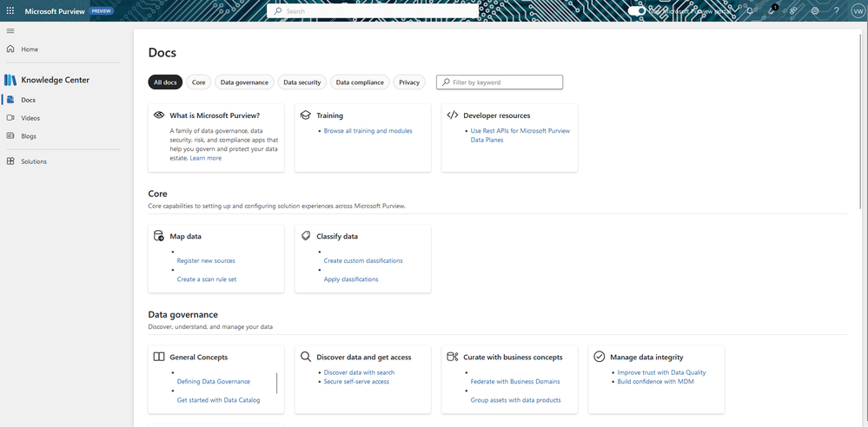This screenshot has height=427, width=868.
Task: Click the Filter by keyword field
Action: [500, 82]
